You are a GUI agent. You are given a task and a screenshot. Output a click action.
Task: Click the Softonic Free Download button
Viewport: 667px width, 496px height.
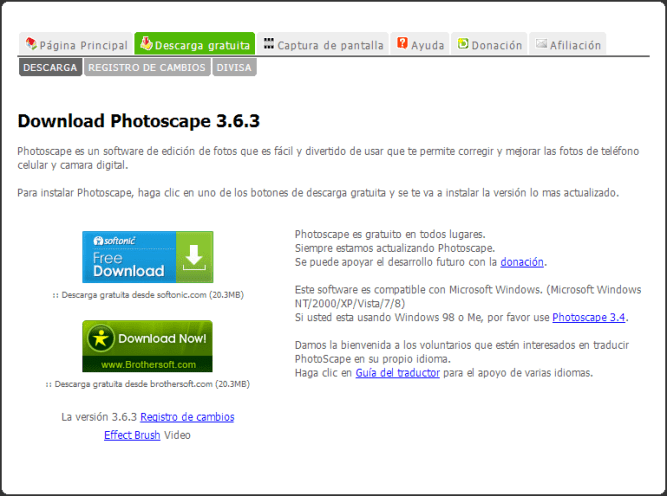pos(148,257)
